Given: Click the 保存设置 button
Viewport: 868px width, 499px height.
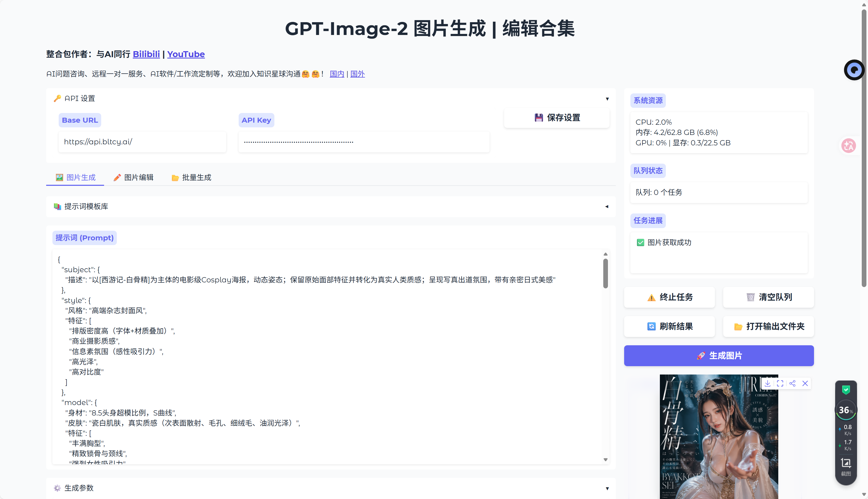Looking at the screenshot, I should click(557, 117).
